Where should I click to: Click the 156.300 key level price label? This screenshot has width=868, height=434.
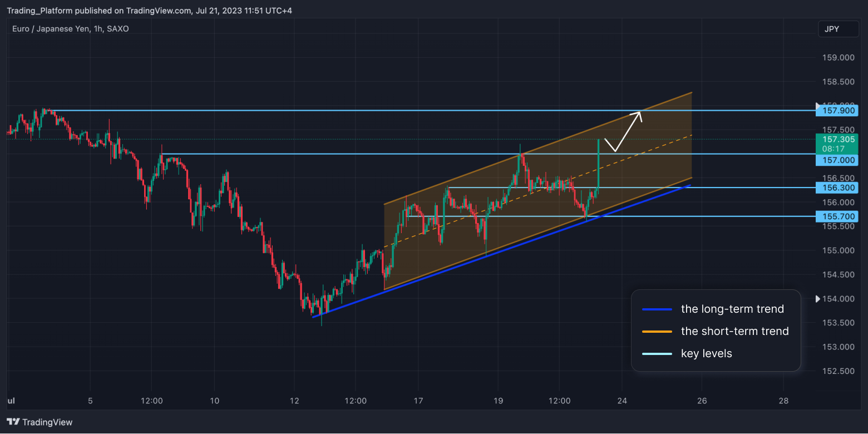click(837, 188)
